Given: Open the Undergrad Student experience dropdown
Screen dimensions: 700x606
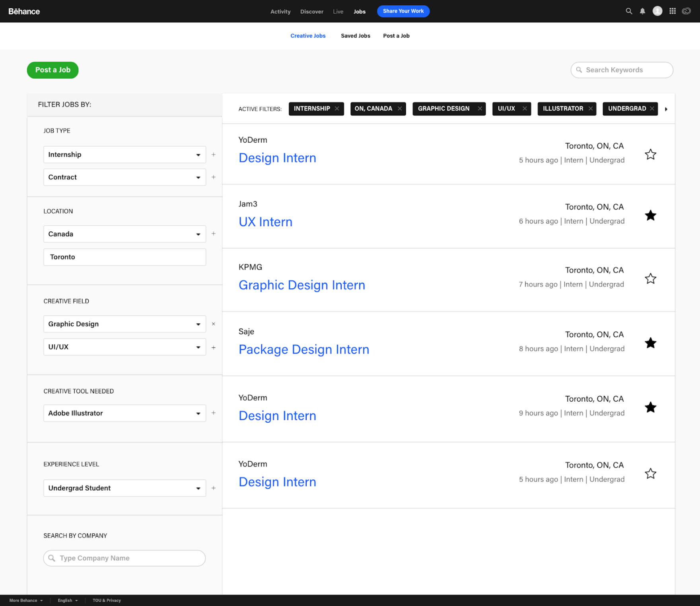Looking at the screenshot, I should [124, 488].
